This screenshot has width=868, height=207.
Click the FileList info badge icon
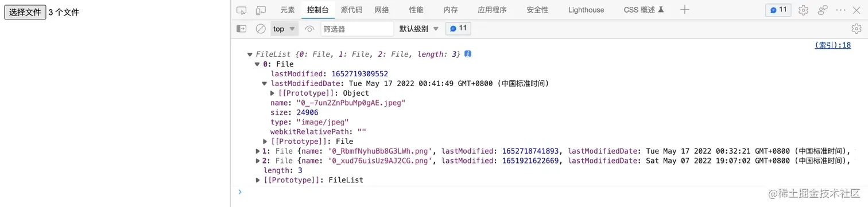[x=468, y=54]
